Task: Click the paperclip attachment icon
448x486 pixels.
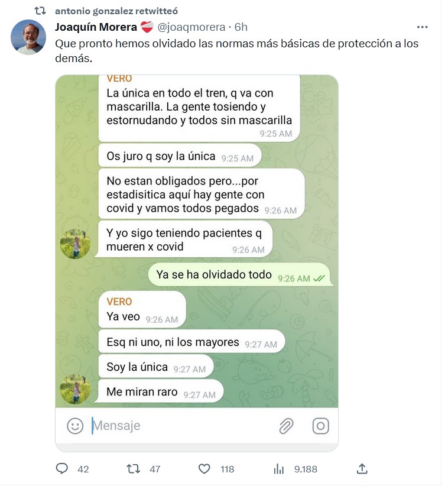Action: pos(286,426)
